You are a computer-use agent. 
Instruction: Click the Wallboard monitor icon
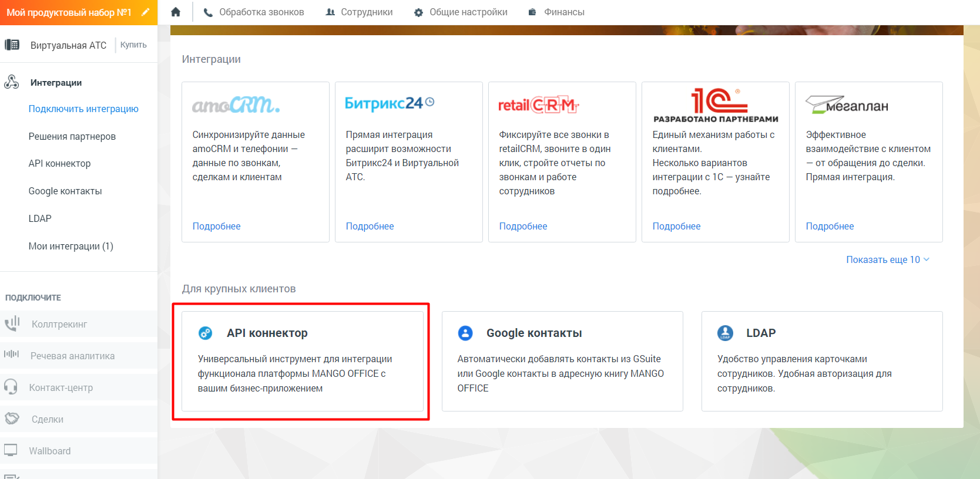pos(11,450)
